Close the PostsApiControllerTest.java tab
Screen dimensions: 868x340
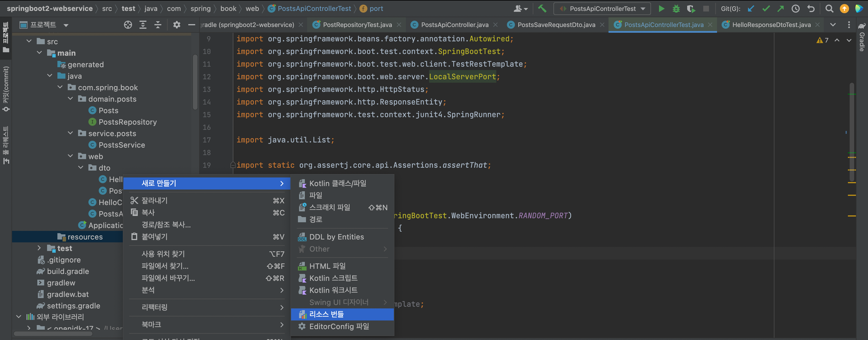click(710, 25)
